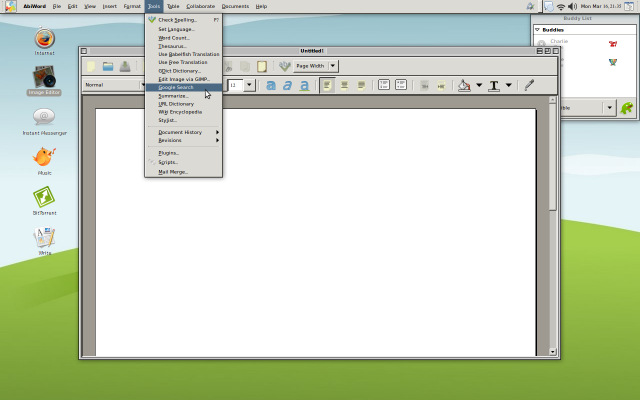Click the format painter brush icon
Viewport: 640px width, 400px height.
pos(529,85)
